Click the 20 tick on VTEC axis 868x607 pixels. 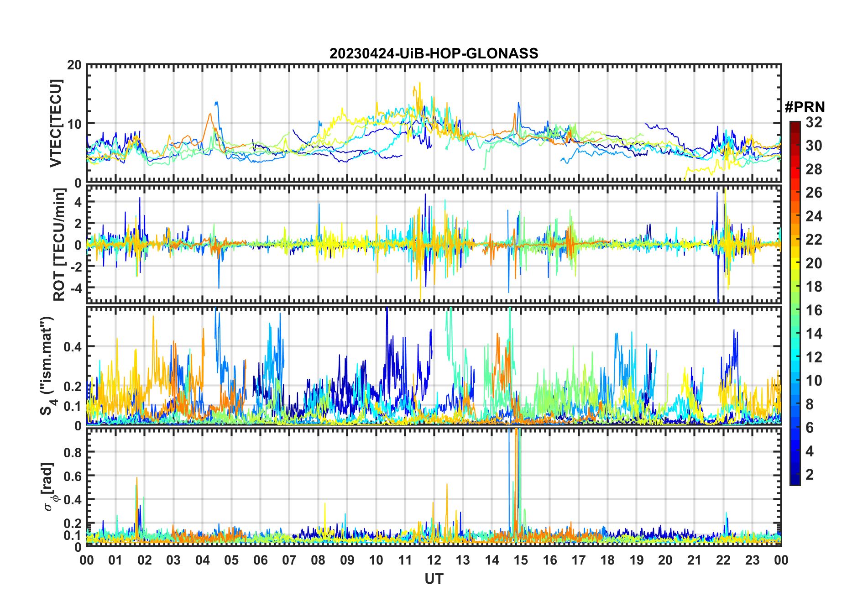click(74, 65)
